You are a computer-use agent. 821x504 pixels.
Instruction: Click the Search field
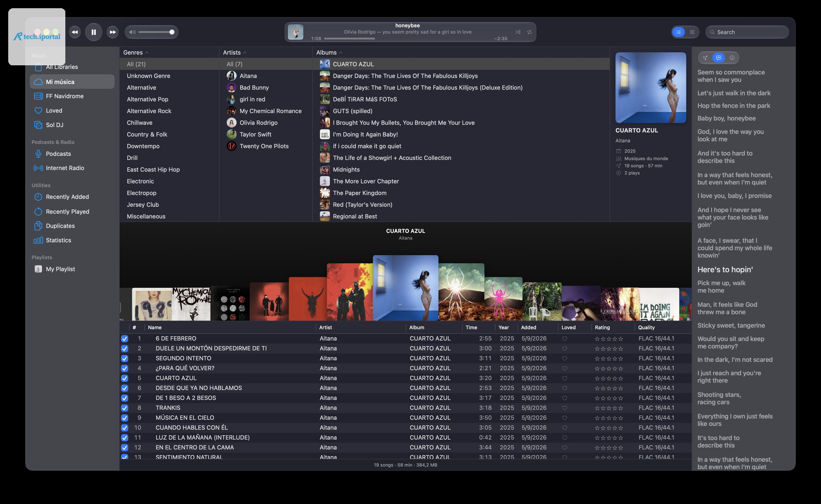click(747, 32)
